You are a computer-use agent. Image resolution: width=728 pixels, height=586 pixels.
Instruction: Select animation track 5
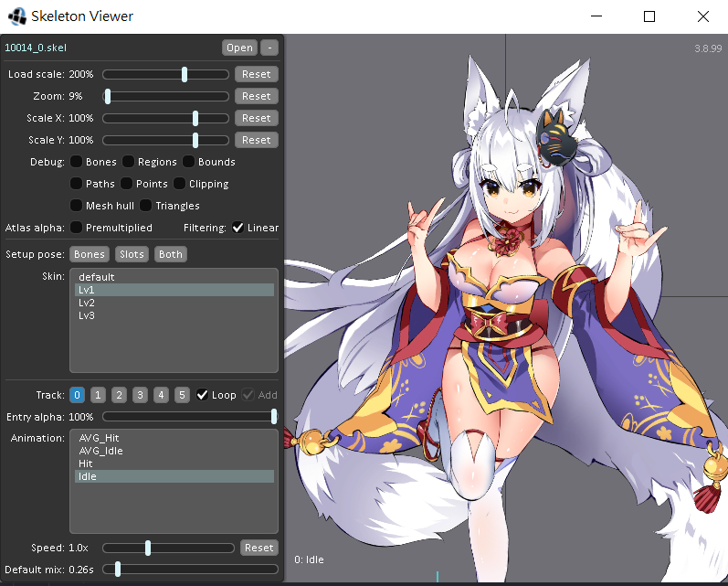tap(182, 395)
